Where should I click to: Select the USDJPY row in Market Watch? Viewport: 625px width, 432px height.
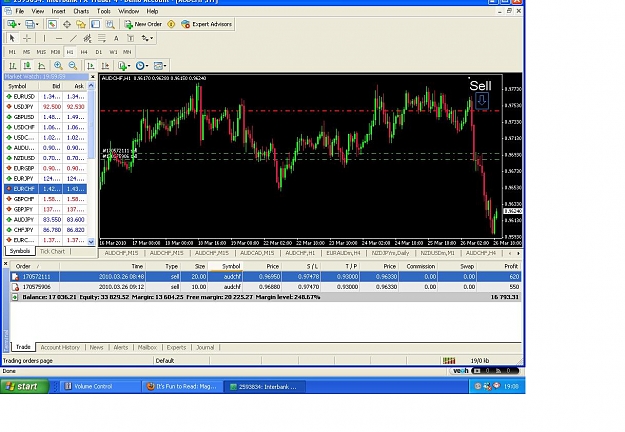pos(45,107)
